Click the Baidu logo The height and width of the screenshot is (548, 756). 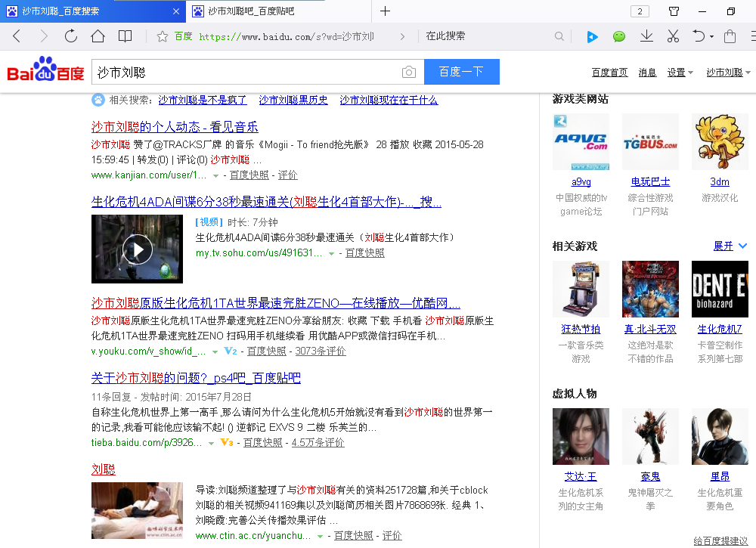tap(46, 70)
